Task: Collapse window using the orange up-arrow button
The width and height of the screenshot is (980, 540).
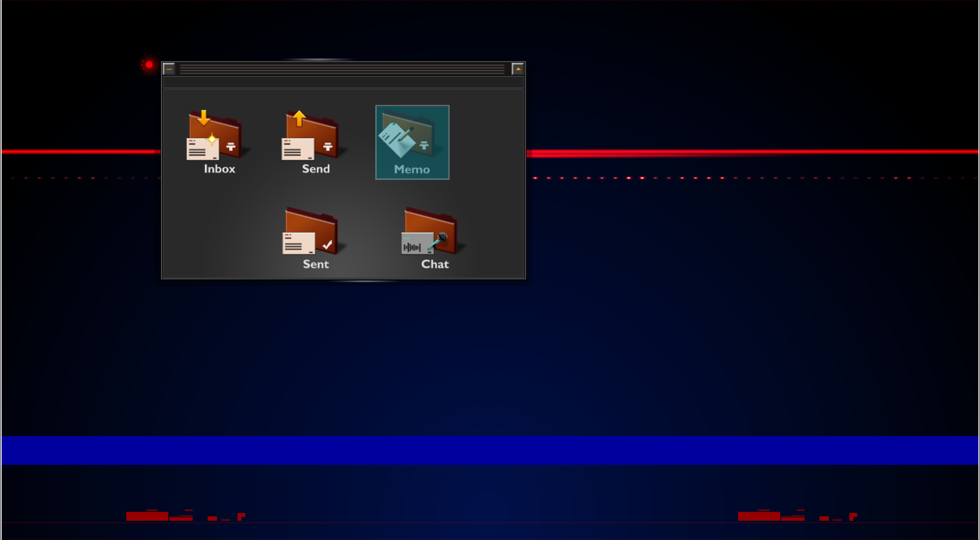Action: coord(517,69)
